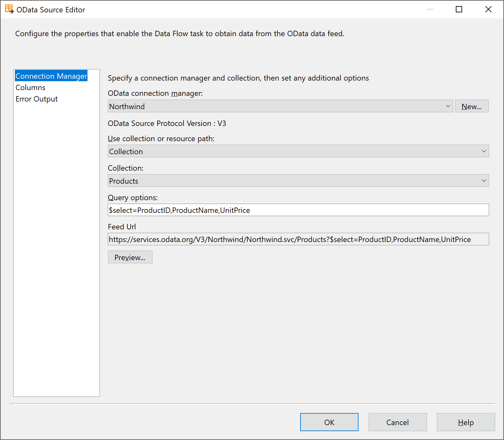
Task: Open the Northwind connection manager dropdown
Action: click(280, 106)
